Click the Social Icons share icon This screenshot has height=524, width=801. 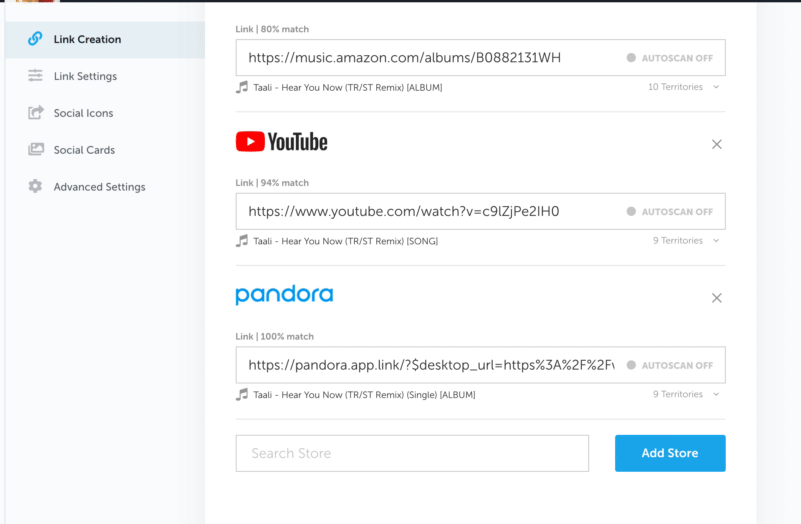point(35,112)
